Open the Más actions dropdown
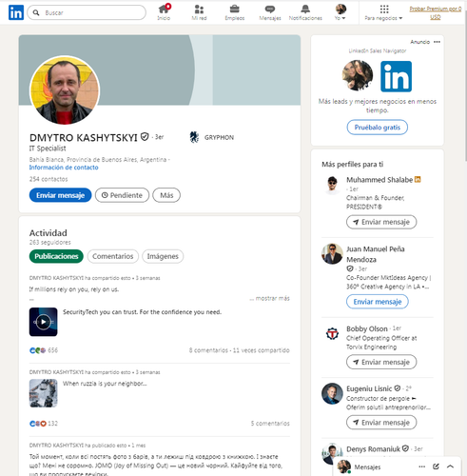Screen dimensions: 467x476 click(x=166, y=195)
